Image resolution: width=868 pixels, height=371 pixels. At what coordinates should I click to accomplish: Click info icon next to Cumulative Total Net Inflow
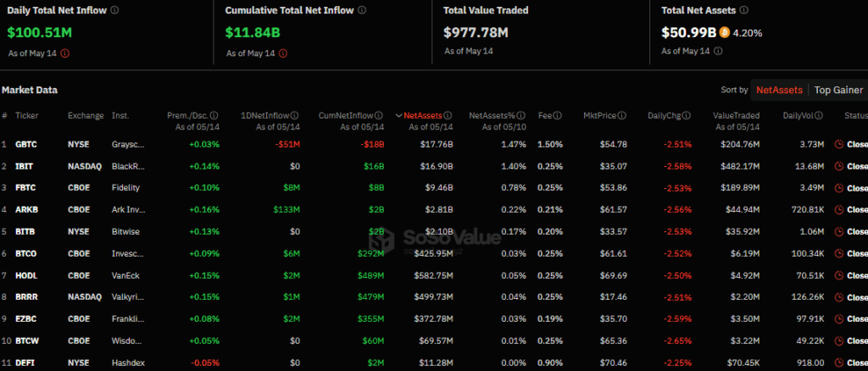[x=361, y=10]
